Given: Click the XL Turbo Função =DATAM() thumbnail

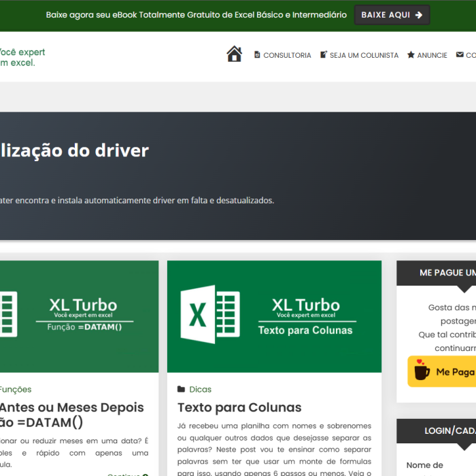Looking at the screenshot, I should [78, 316].
